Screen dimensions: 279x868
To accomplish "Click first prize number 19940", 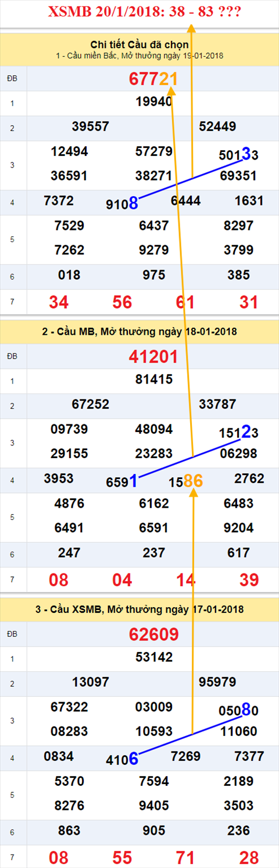I will coord(154,102).
